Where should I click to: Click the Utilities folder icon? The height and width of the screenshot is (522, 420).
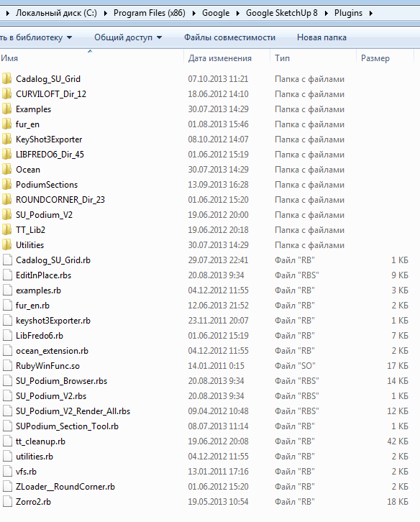(x=6, y=245)
